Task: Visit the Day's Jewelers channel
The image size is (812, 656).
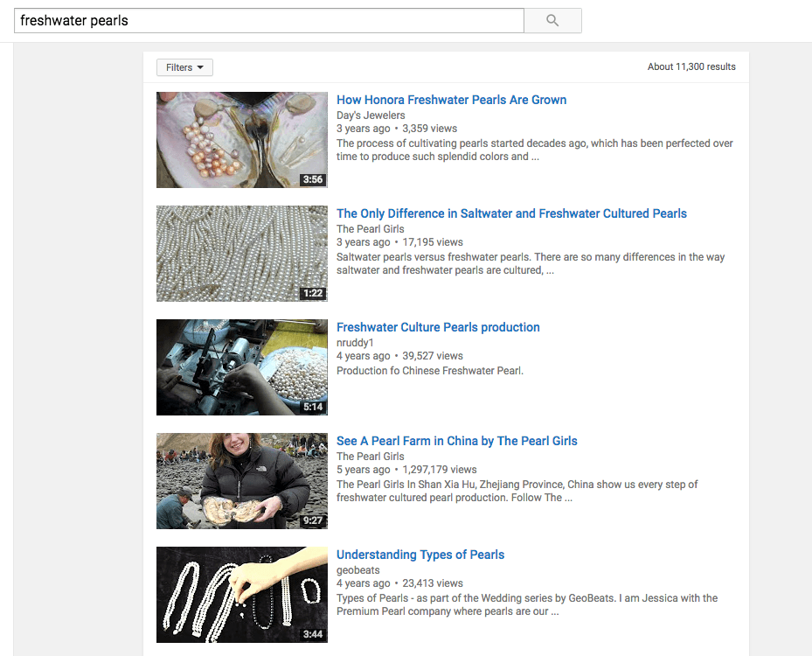Action: 371,115
